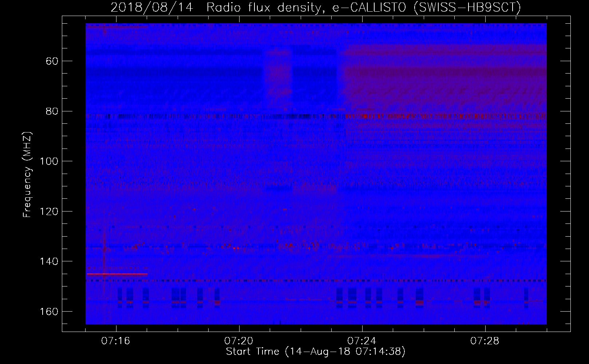Click the bright red horizontal line near 145 MHz

[117, 274]
